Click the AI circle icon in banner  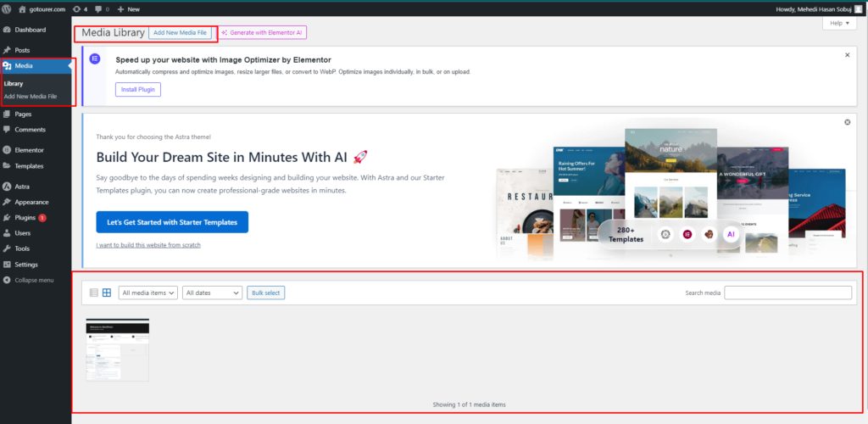pyautogui.click(x=731, y=235)
